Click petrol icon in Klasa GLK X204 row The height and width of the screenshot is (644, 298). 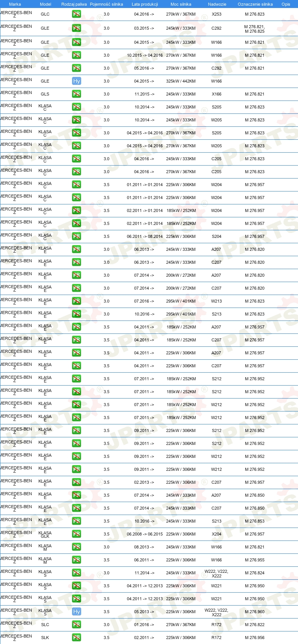point(77,534)
